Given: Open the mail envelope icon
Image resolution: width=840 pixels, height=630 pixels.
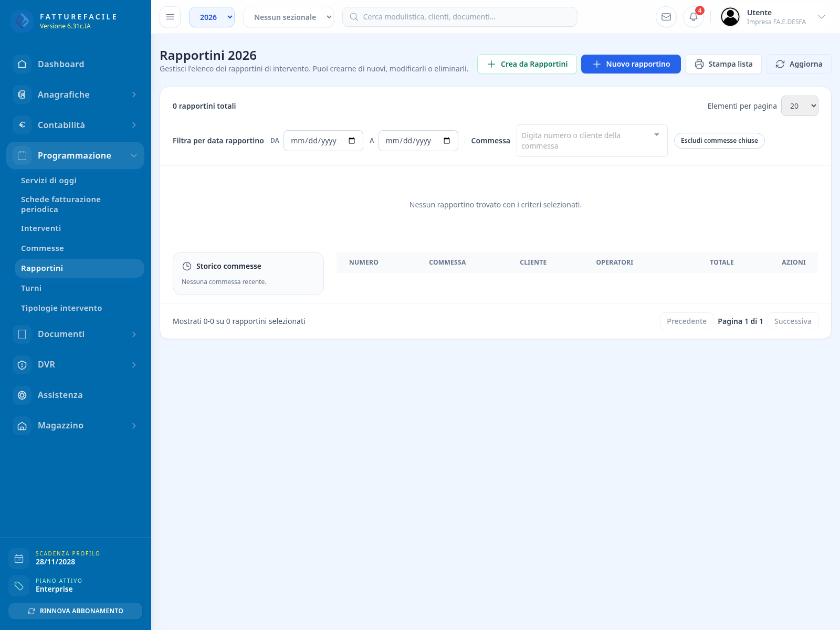Looking at the screenshot, I should coord(666,17).
